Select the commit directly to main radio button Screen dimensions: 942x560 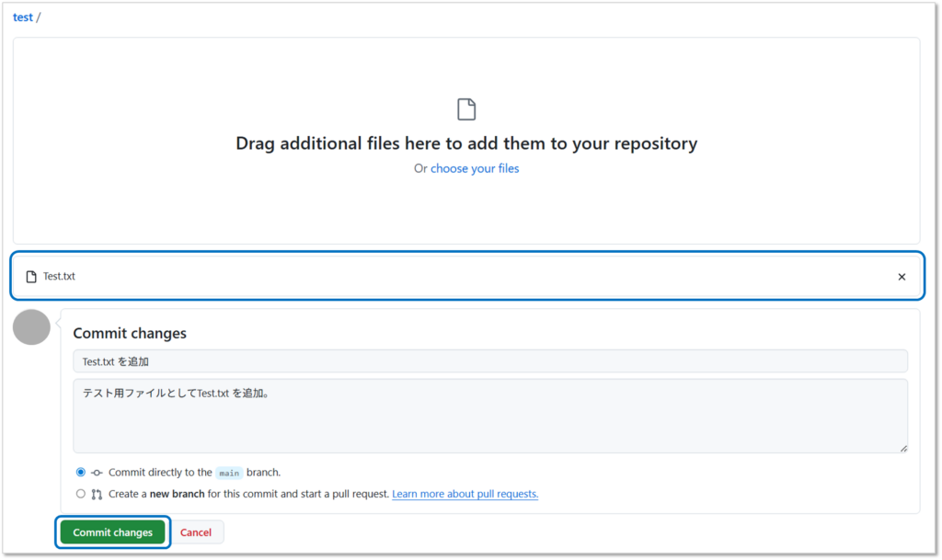pos(81,473)
